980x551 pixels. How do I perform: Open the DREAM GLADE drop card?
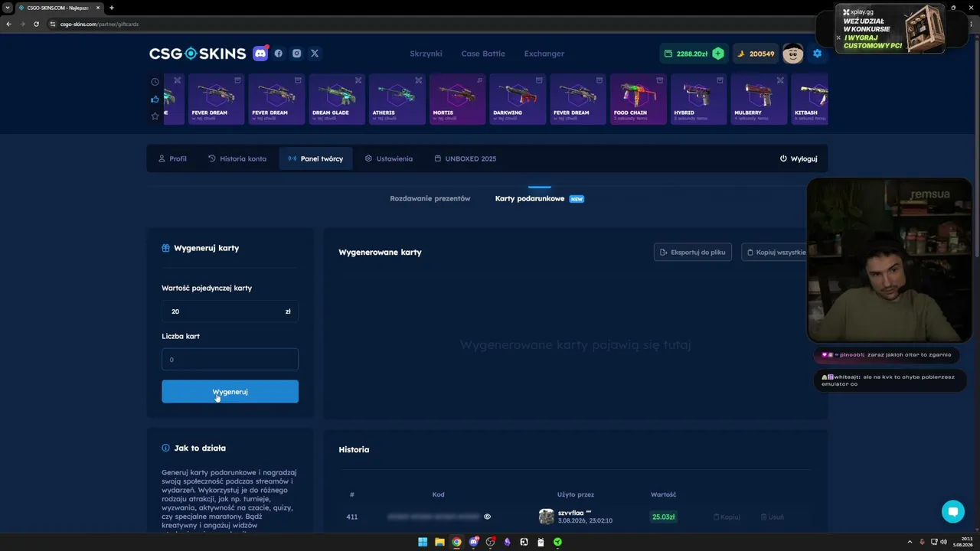[x=337, y=99]
